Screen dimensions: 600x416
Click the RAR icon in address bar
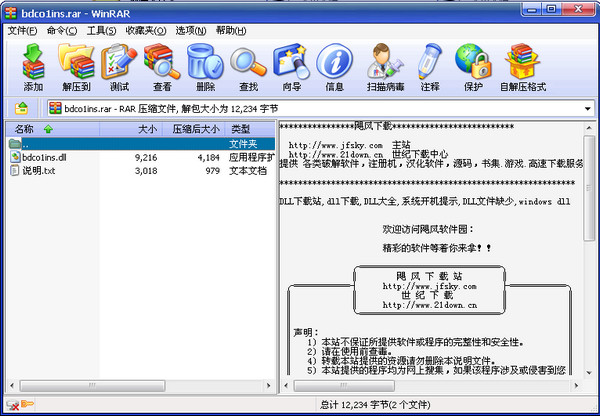click(x=55, y=109)
